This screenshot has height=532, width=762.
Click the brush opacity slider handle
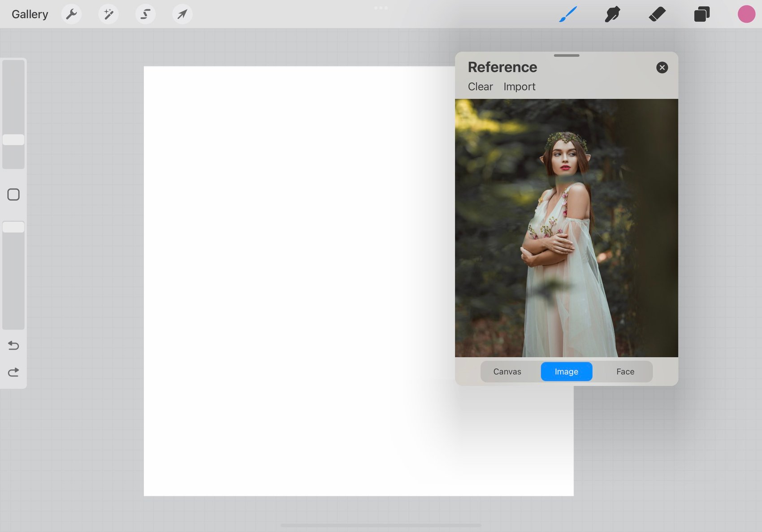[x=13, y=227]
